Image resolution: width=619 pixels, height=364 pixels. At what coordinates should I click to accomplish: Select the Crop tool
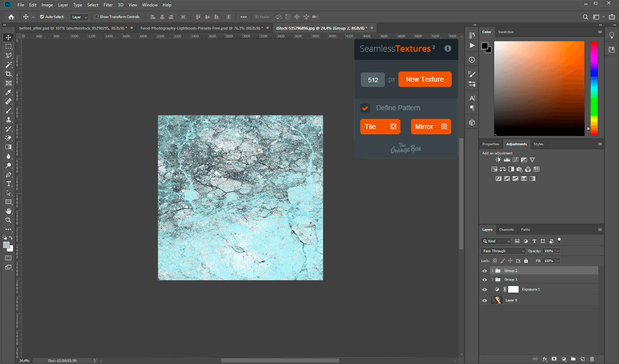click(x=8, y=73)
